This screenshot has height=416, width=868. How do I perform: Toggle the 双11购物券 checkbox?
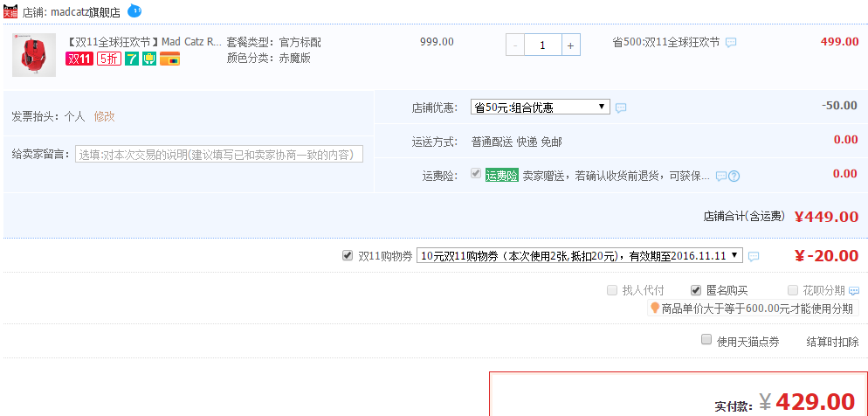pyautogui.click(x=348, y=255)
